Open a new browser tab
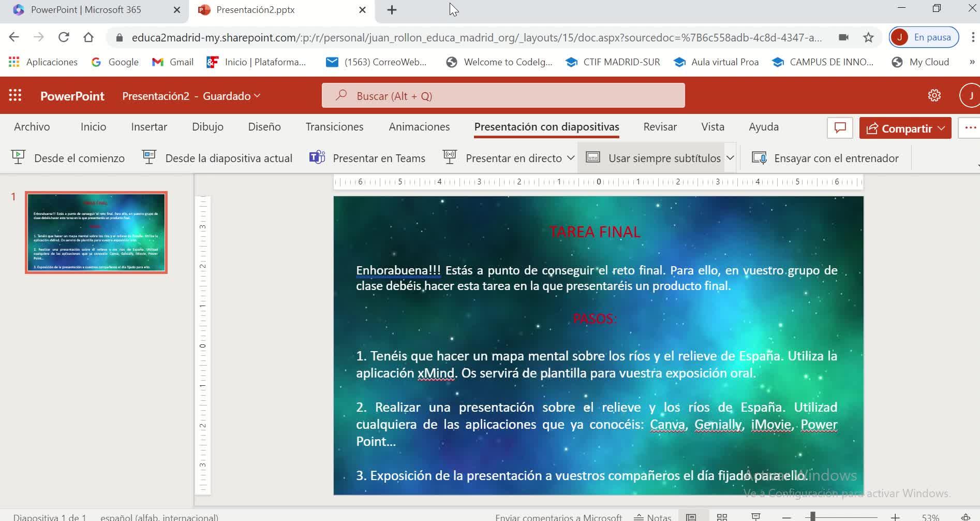This screenshot has width=980, height=521. coord(392,10)
